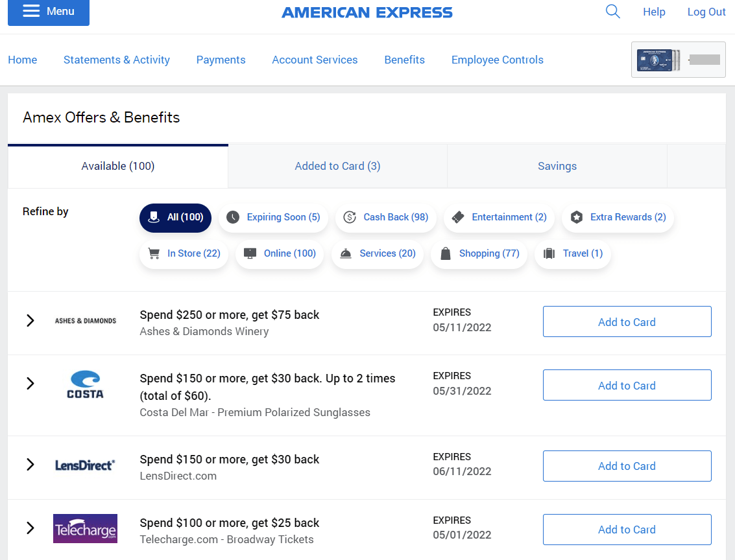Click the search magnifying glass icon
The image size is (735, 560).
[612, 12]
